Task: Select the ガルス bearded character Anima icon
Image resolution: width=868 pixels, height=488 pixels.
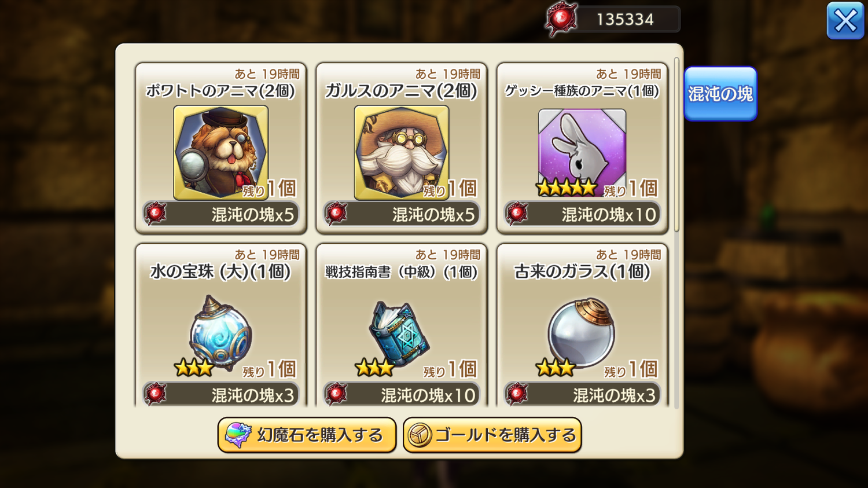Action: [401, 152]
